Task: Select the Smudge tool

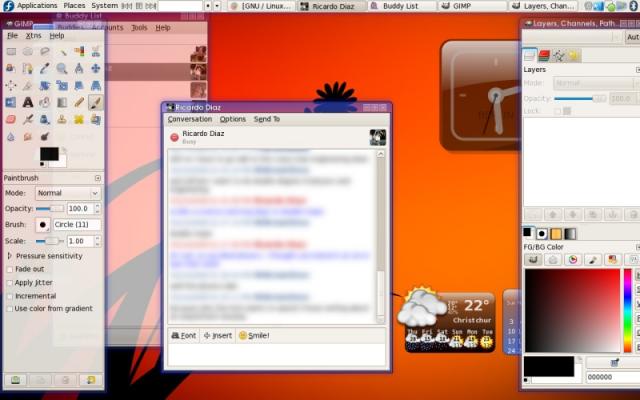Action: point(28,136)
